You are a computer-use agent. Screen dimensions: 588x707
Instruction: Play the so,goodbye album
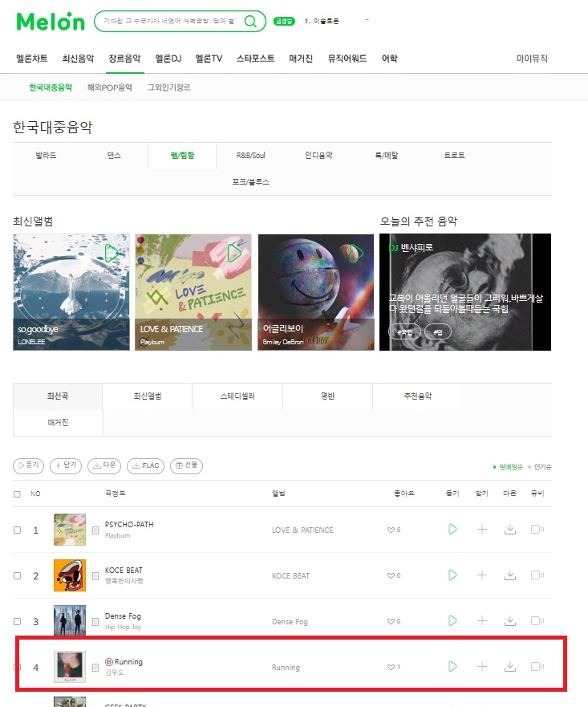111,254
